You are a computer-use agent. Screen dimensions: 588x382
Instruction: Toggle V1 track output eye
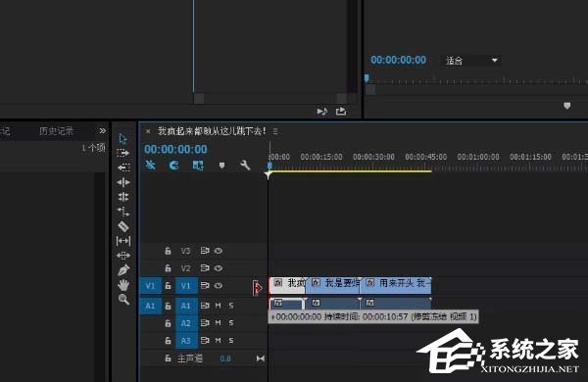point(219,286)
